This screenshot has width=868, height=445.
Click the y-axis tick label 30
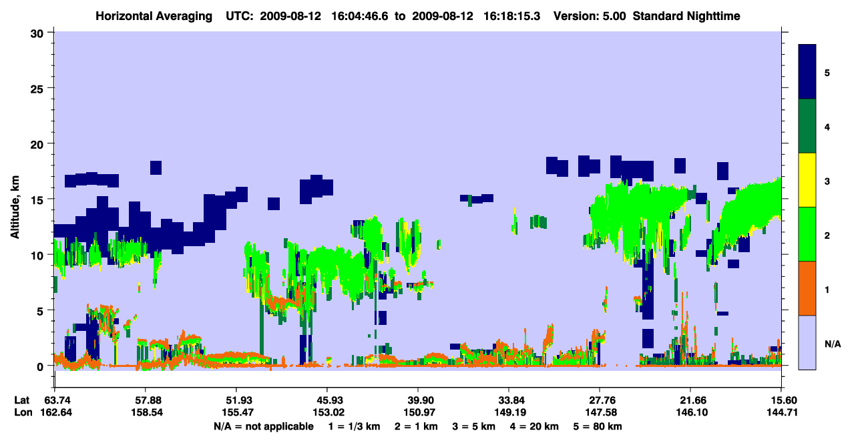[39, 33]
